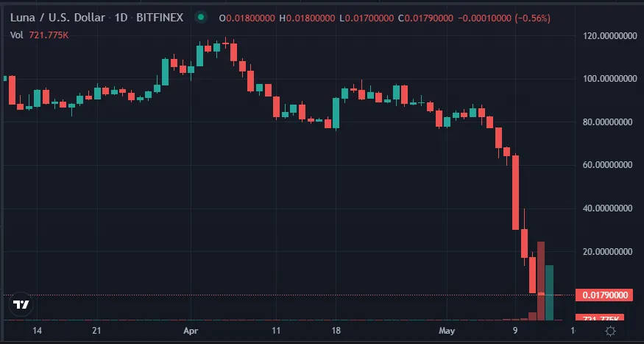Viewport: 644px width, 344px height.
Task: Click the tall green volume bar
Action: (549, 292)
